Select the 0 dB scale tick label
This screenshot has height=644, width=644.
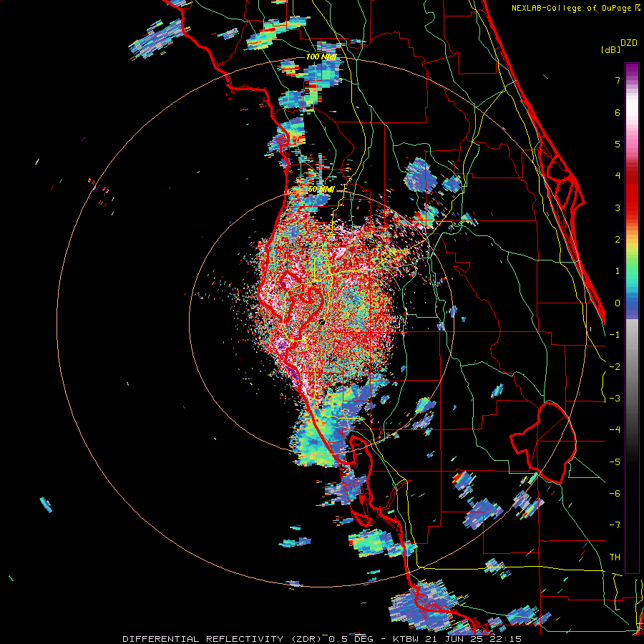(x=618, y=303)
